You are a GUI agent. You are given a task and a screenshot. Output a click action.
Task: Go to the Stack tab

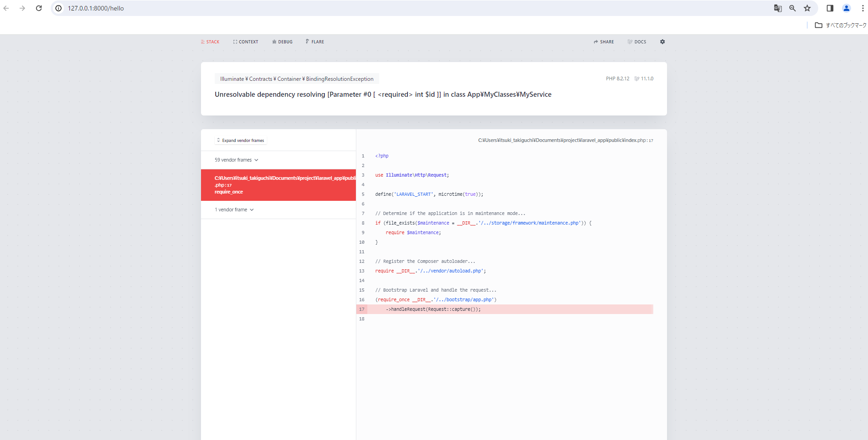pyautogui.click(x=210, y=42)
